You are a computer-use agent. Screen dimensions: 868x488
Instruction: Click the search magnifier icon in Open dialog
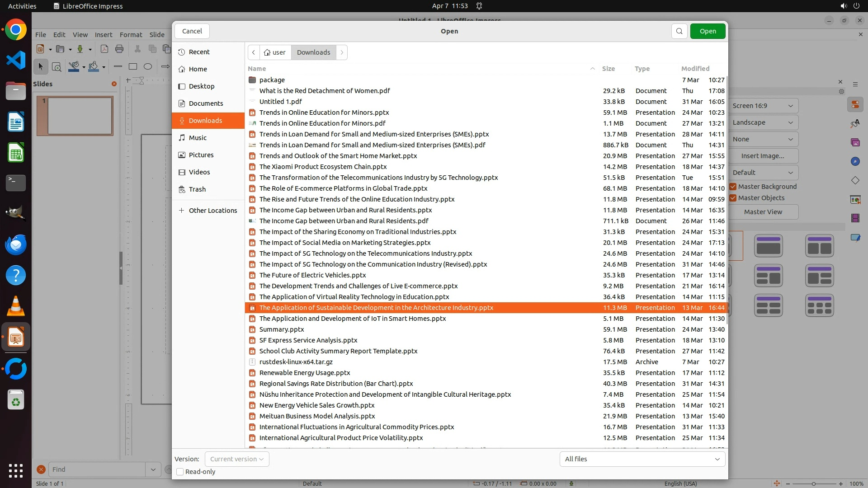[679, 31]
